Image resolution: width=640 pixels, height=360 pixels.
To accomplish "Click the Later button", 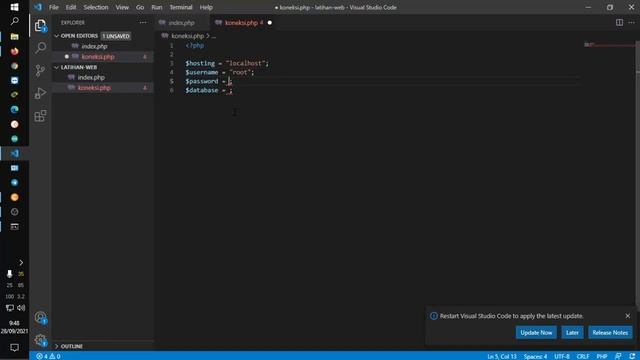I will tap(572, 332).
